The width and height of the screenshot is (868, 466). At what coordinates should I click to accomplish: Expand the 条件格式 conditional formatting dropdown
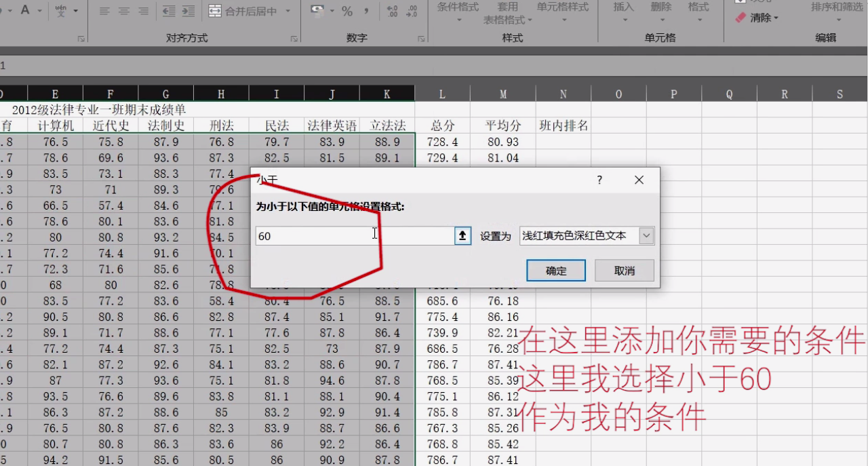pyautogui.click(x=458, y=12)
